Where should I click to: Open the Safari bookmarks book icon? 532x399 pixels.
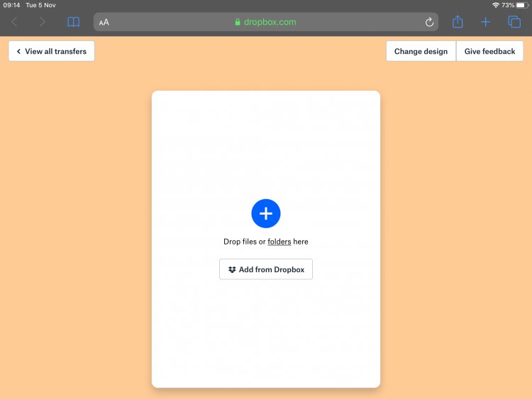point(73,22)
